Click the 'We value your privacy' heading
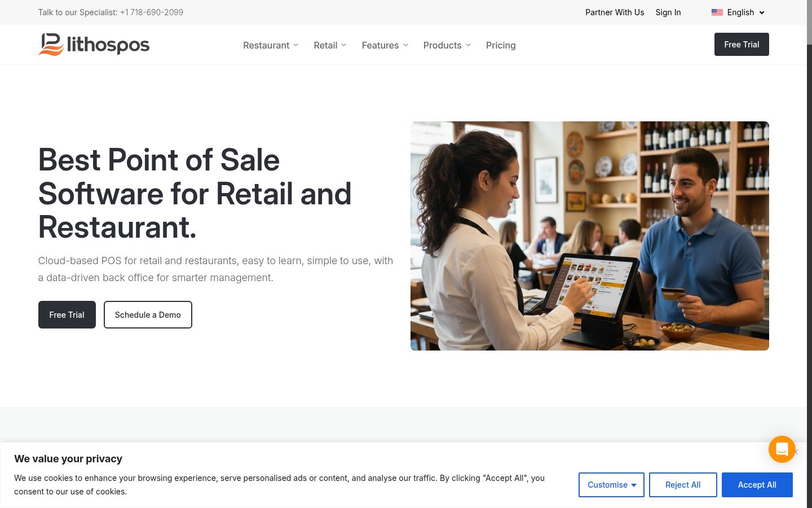 tap(68, 459)
